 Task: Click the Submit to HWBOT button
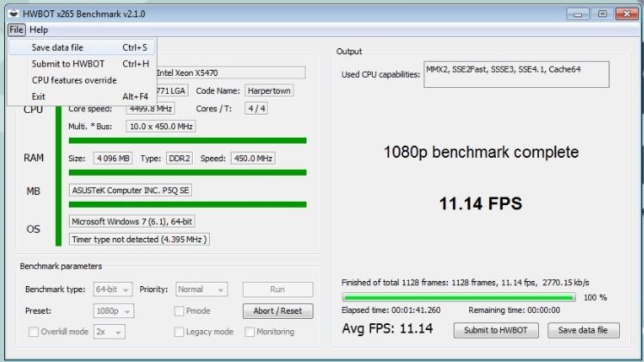[x=496, y=330]
